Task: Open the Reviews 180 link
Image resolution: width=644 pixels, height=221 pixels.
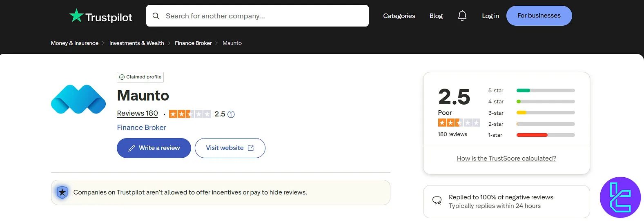Action: [x=137, y=113]
